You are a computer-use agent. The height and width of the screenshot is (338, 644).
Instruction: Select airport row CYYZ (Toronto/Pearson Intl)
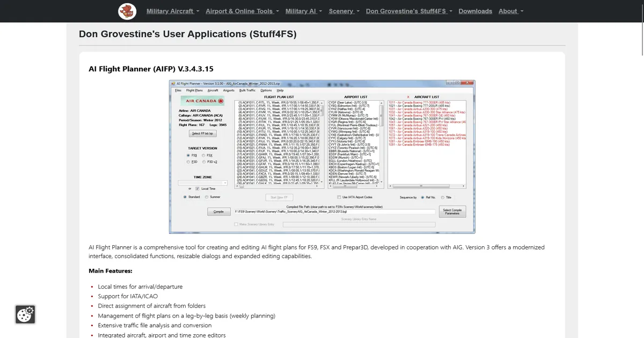(353, 148)
